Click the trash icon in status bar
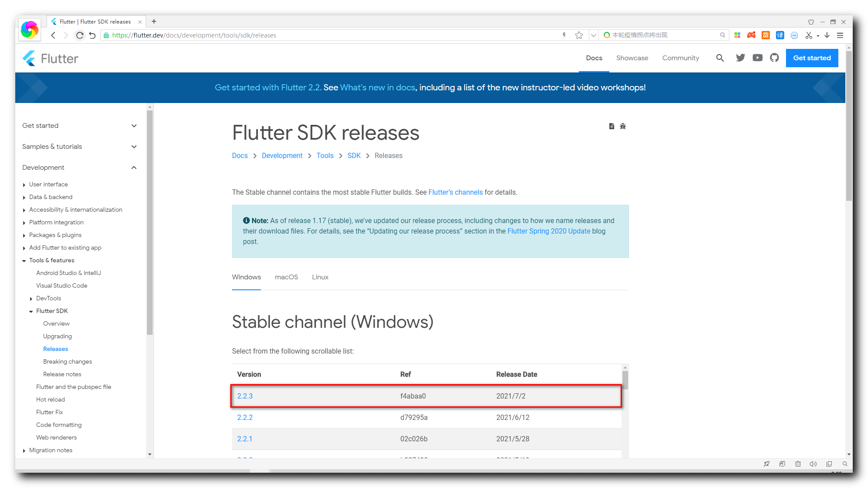 pyautogui.click(x=798, y=464)
